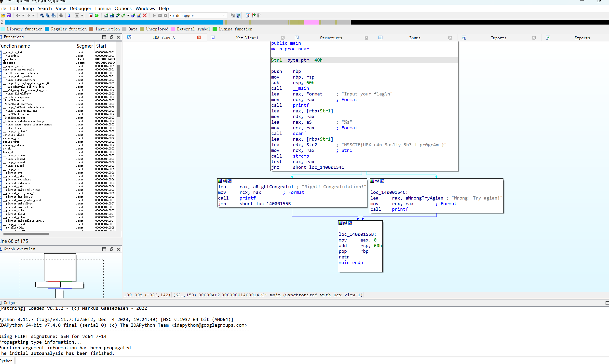The image size is (609, 364).
Task: Click the green circle toolbar icon
Action: [x=97, y=15]
